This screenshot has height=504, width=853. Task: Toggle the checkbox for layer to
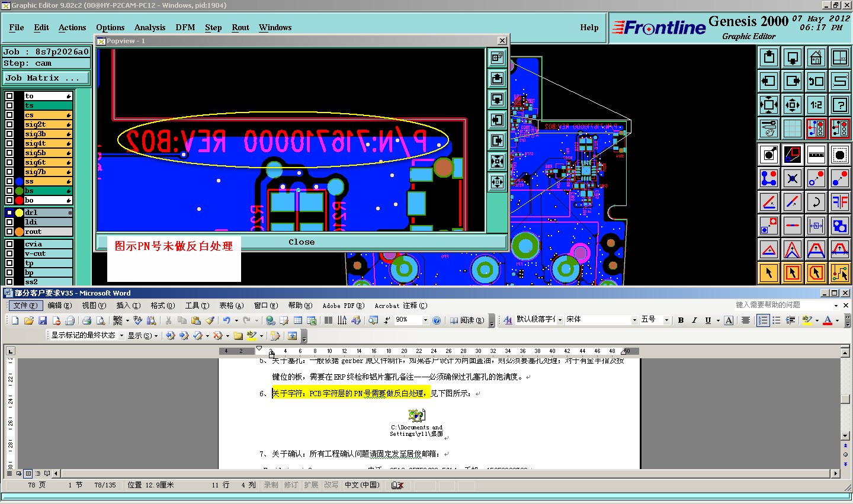[9, 96]
